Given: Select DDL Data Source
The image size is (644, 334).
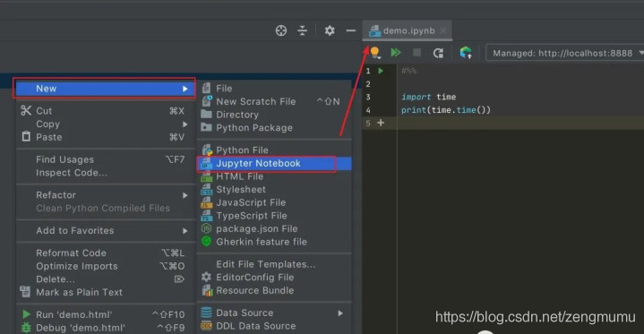Looking at the screenshot, I should [x=274, y=326].
